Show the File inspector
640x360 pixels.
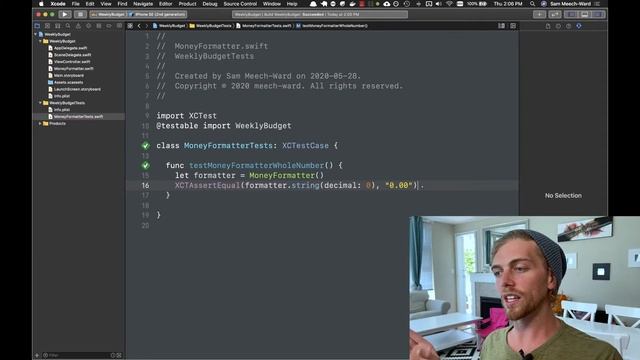click(548, 26)
